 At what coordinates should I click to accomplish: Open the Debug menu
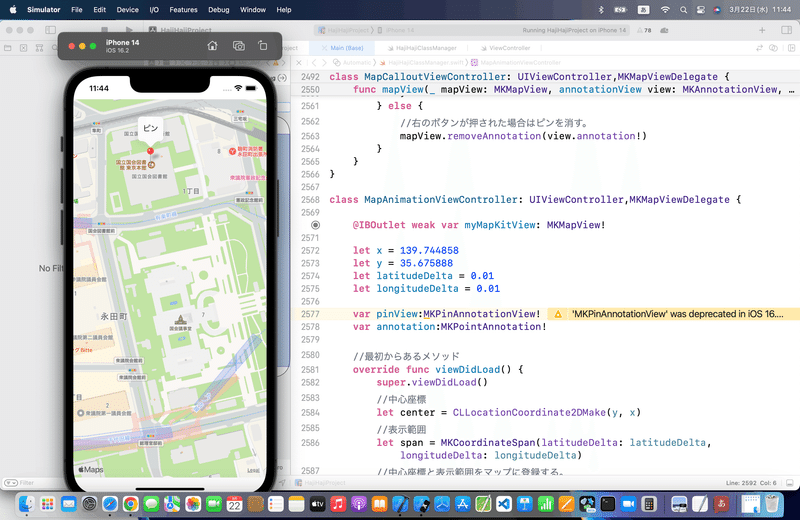click(218, 10)
